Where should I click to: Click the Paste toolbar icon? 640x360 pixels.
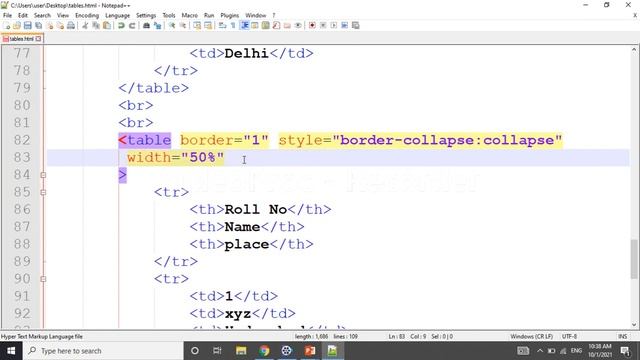tap(107, 26)
